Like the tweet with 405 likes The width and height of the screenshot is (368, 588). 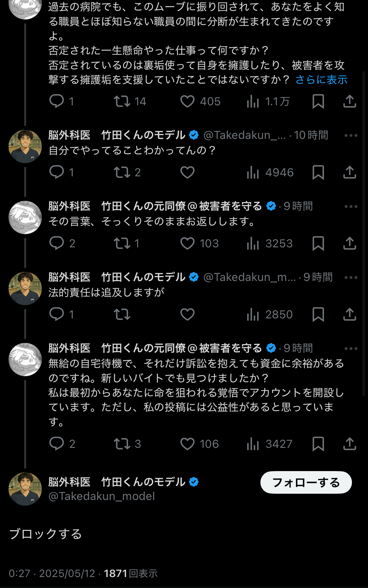(187, 102)
